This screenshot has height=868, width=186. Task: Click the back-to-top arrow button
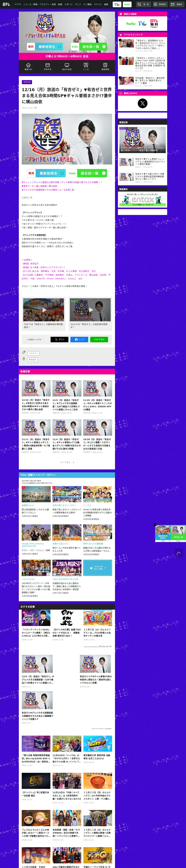pos(179,553)
